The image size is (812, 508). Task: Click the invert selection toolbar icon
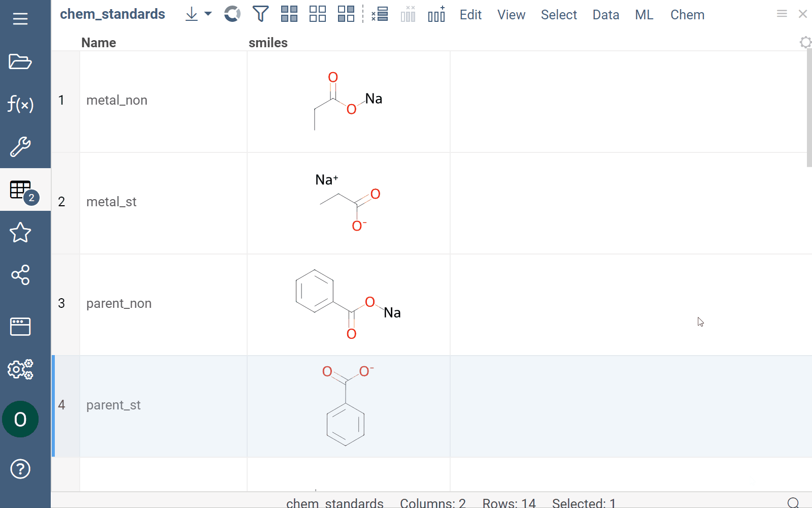coord(346,14)
